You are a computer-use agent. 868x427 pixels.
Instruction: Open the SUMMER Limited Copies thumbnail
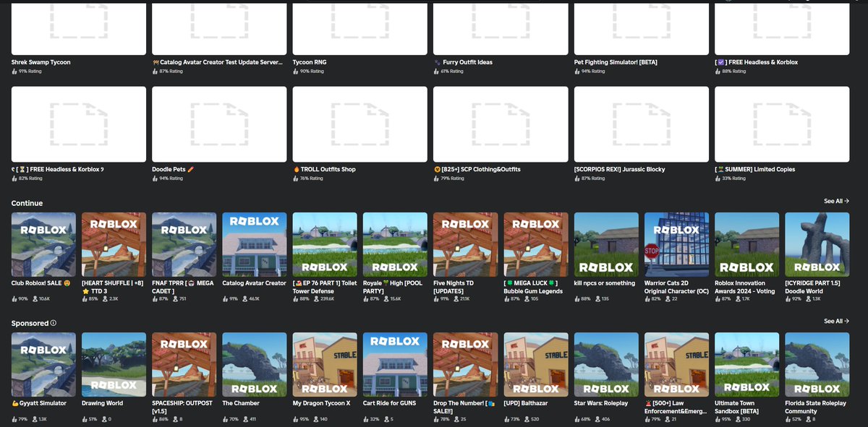(x=782, y=124)
